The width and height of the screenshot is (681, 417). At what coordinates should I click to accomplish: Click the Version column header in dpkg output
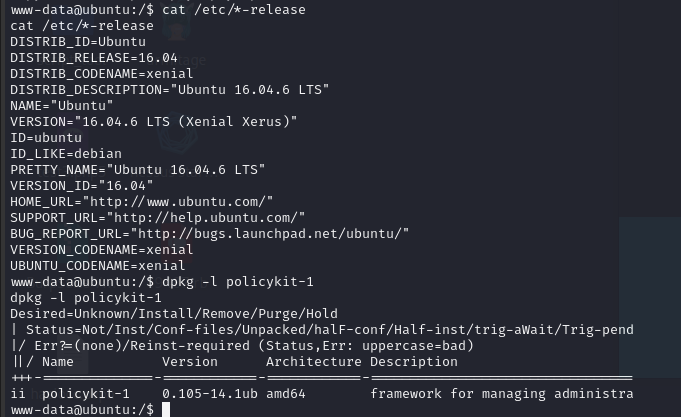point(189,362)
